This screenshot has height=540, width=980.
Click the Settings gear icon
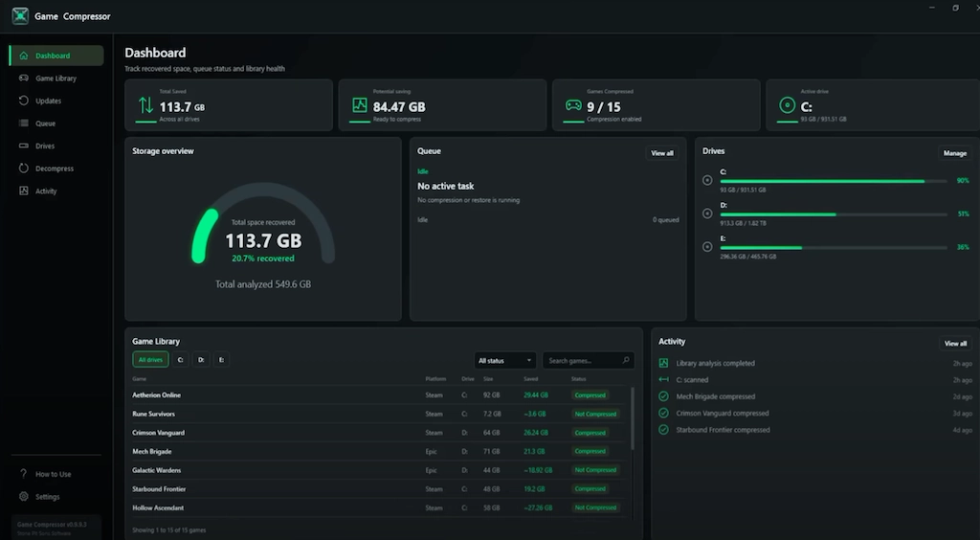[24, 496]
